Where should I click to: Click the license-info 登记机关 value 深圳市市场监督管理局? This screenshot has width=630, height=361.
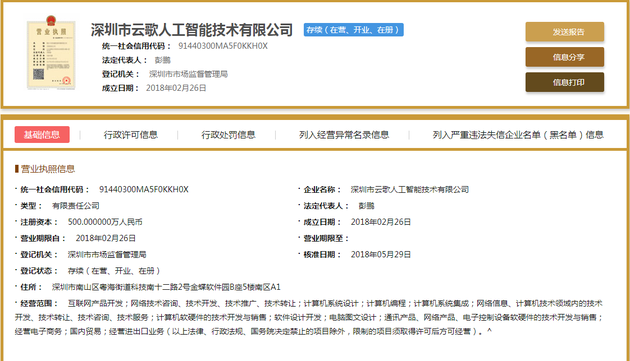107,254
